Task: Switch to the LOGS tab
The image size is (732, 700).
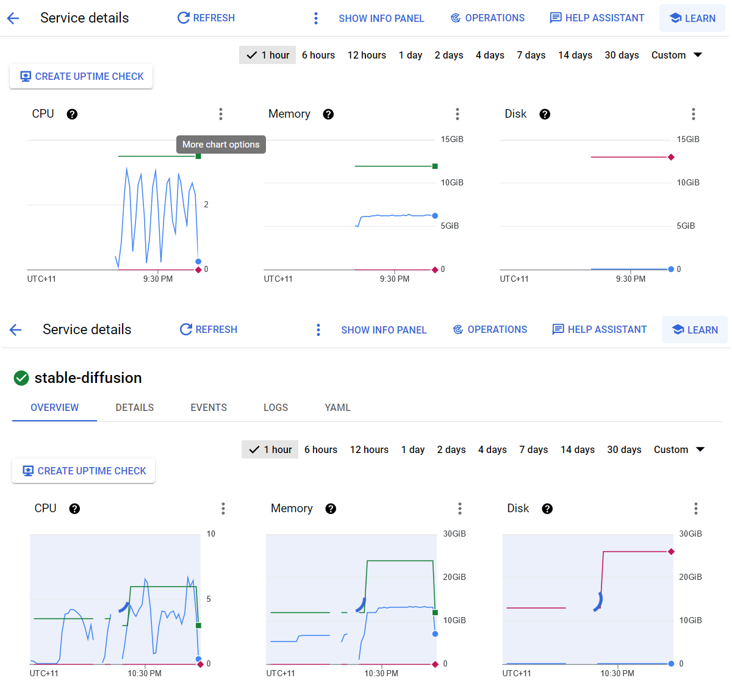Action: point(276,407)
